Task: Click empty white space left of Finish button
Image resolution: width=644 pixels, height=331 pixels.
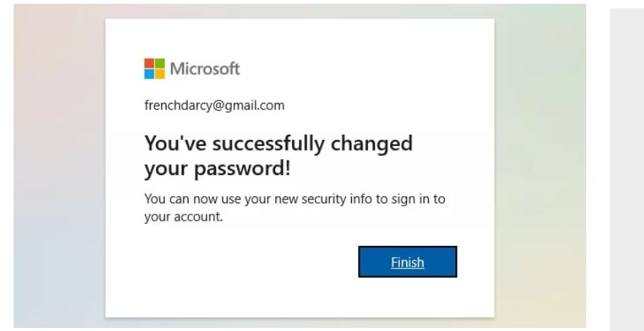Action: 243,263
